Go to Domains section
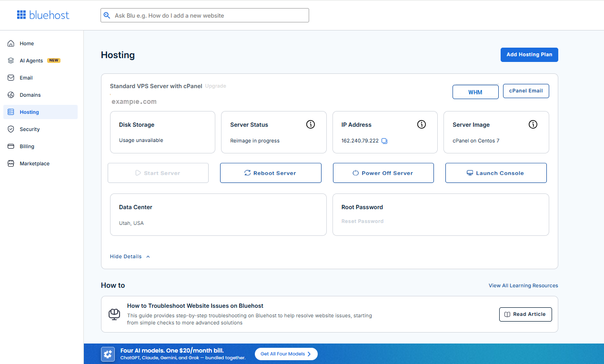The image size is (604, 364). pyautogui.click(x=40, y=95)
